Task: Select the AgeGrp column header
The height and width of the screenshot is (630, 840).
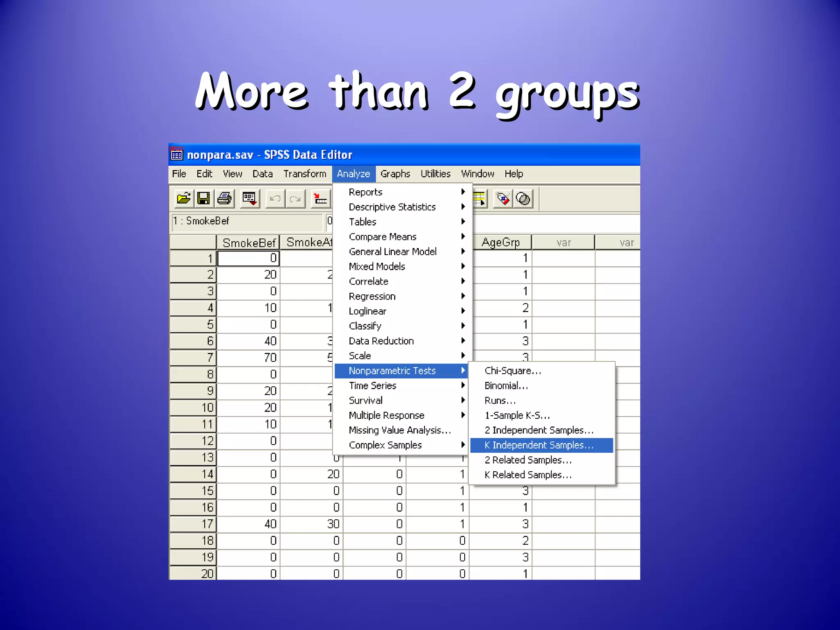Action: [502, 242]
